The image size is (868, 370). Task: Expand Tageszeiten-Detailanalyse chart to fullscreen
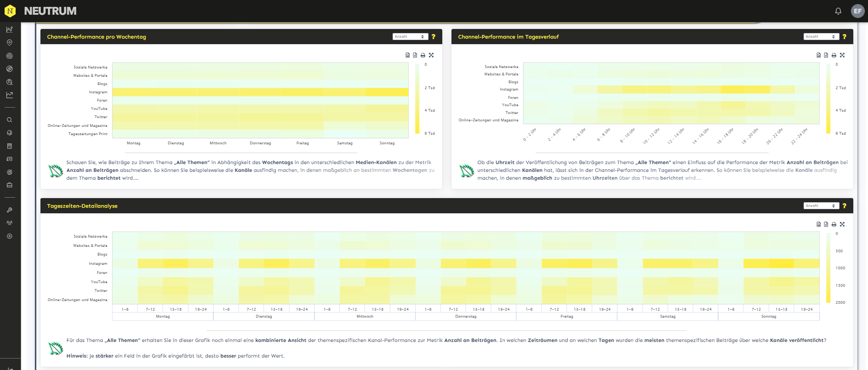[842, 224]
